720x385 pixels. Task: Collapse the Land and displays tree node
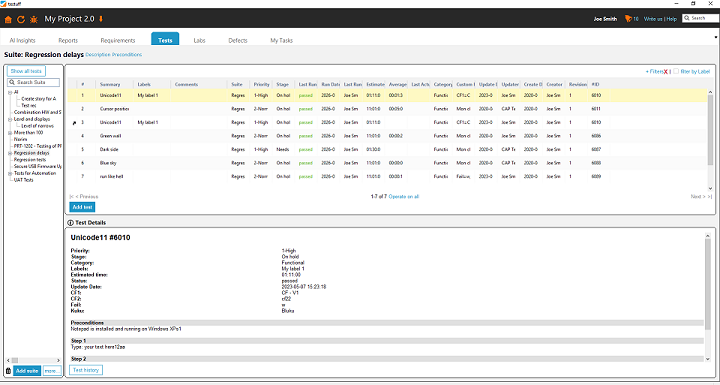coord(10,119)
